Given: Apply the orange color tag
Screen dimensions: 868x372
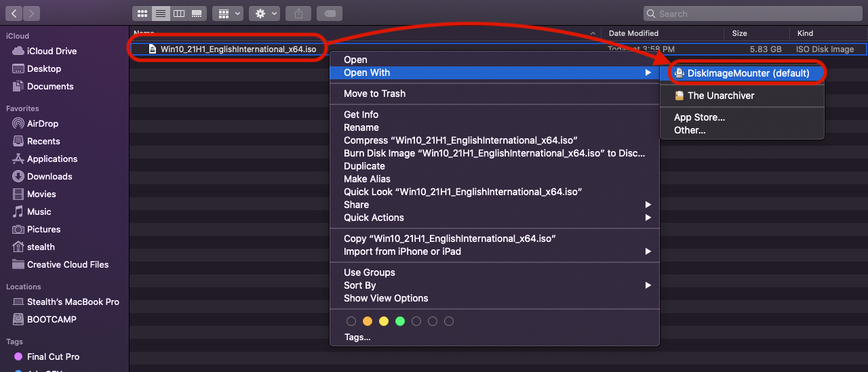Looking at the screenshot, I should (x=368, y=321).
